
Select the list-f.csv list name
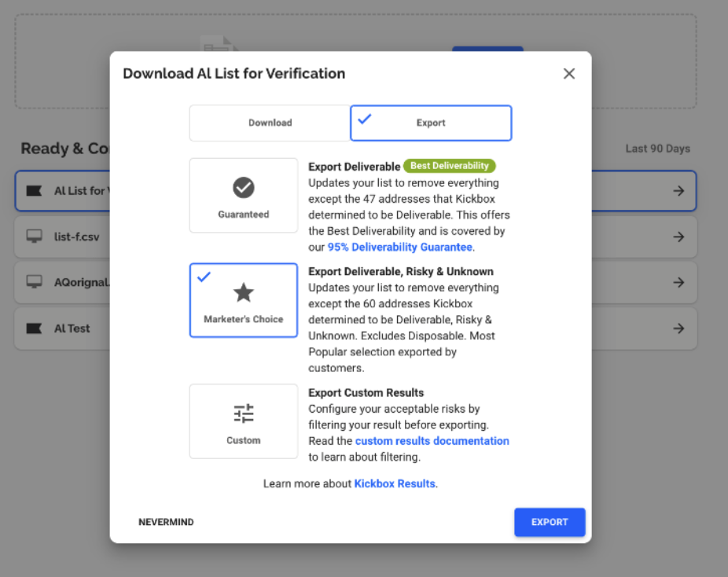[x=76, y=237]
